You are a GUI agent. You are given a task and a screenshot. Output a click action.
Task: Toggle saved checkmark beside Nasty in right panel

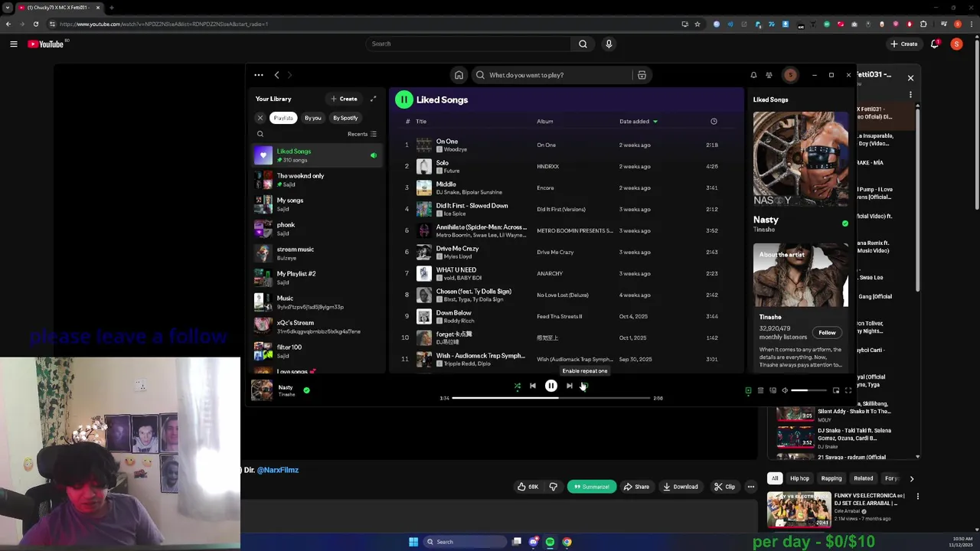click(845, 223)
